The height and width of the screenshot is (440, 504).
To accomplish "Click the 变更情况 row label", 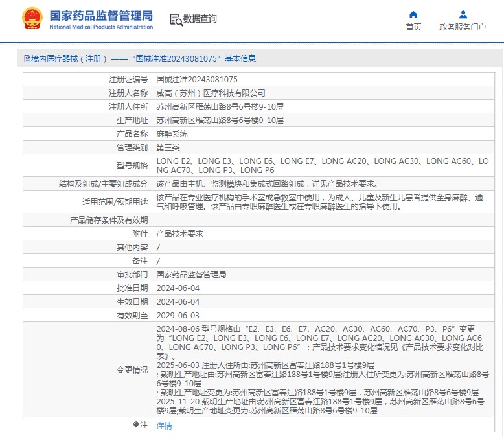I will [x=132, y=369].
